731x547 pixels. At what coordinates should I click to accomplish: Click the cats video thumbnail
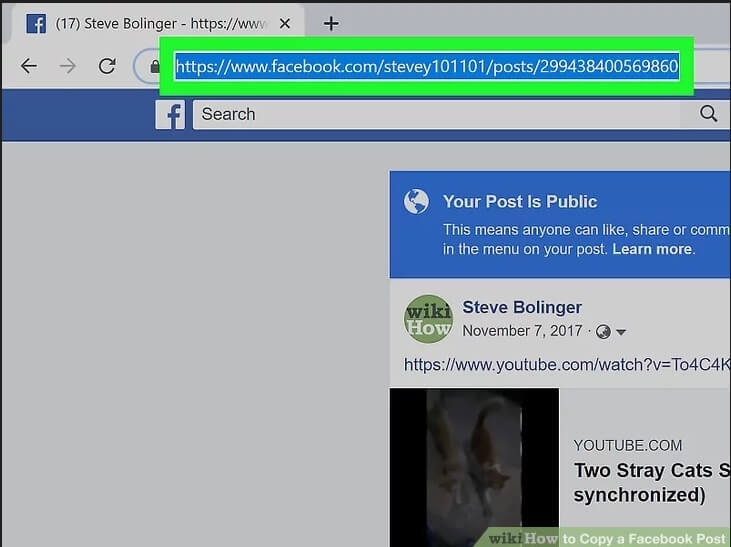pyautogui.click(x=474, y=467)
